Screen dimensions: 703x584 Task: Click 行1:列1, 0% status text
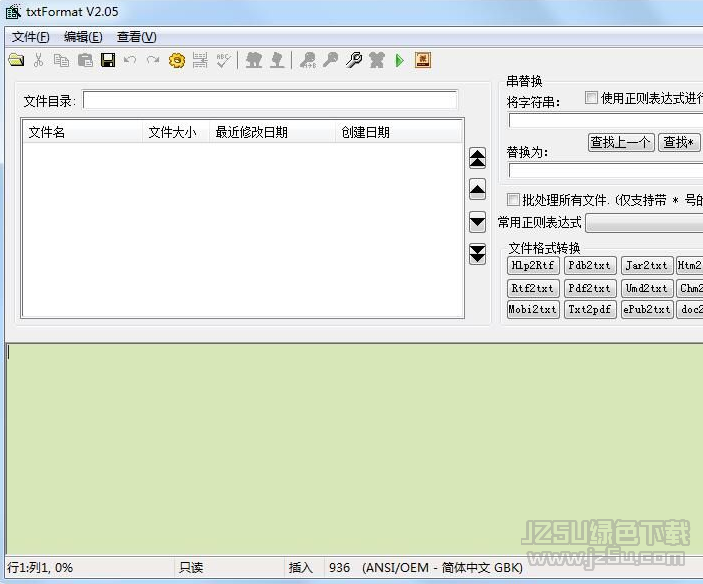[x=40, y=568]
